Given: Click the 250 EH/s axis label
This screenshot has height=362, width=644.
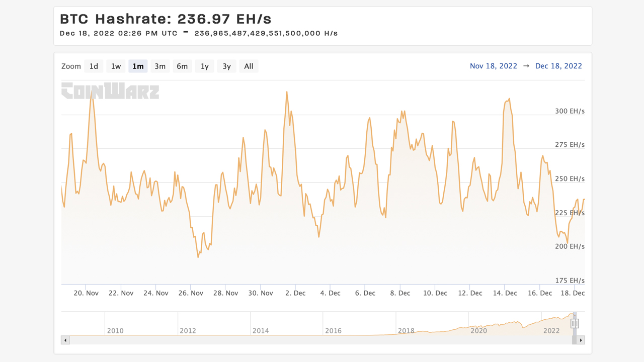Looking at the screenshot, I should [x=570, y=179].
